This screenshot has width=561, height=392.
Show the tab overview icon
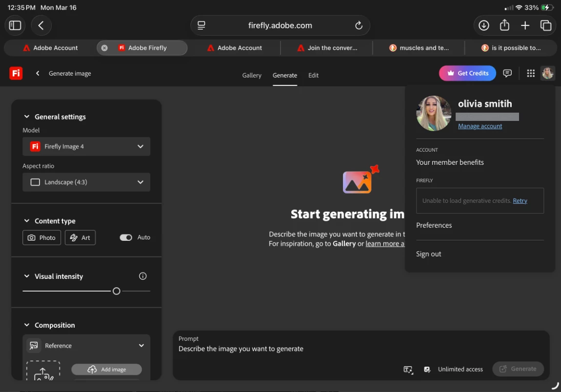coord(545,25)
